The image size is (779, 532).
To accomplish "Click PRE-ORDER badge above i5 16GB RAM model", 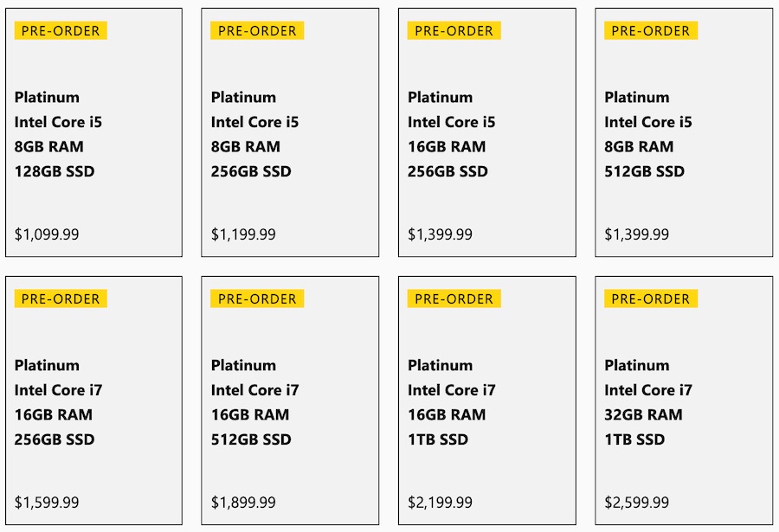I will click(454, 31).
